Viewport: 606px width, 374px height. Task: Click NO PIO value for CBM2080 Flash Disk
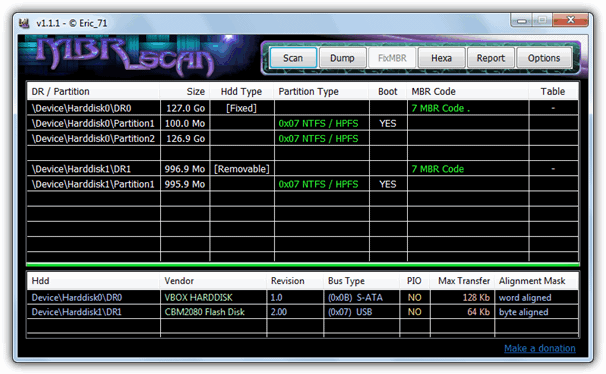coord(415,312)
